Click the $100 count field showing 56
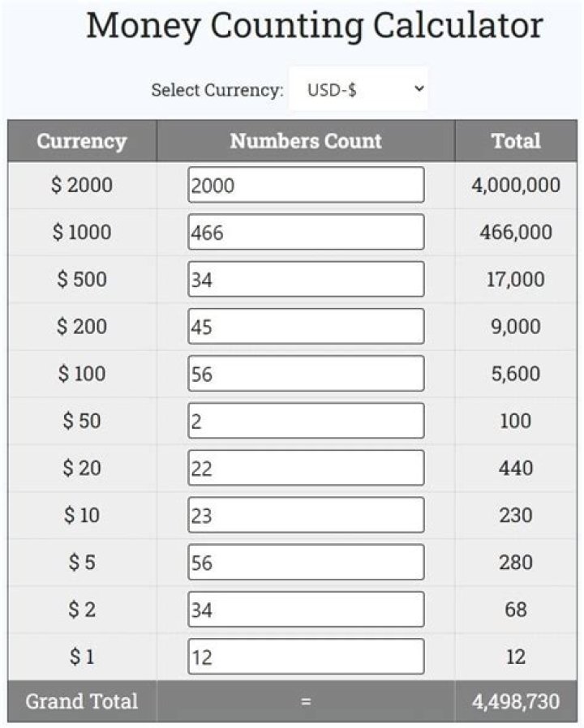The height and width of the screenshot is (728, 584). click(306, 373)
